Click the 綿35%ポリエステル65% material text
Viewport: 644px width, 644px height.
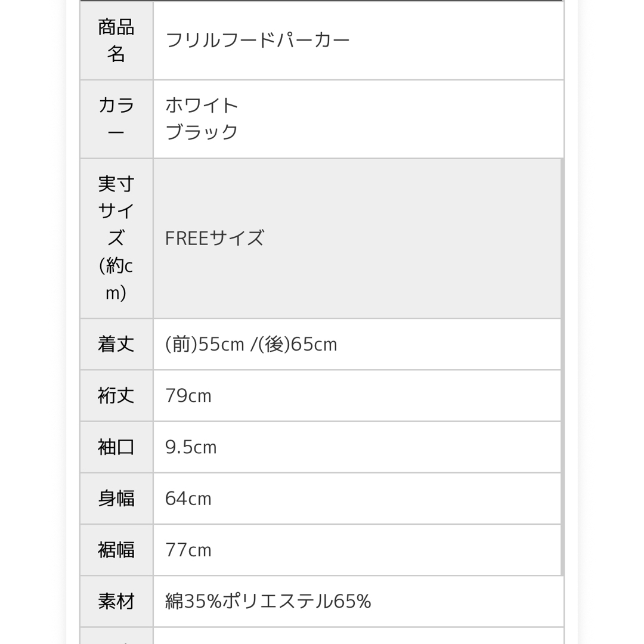268,601
